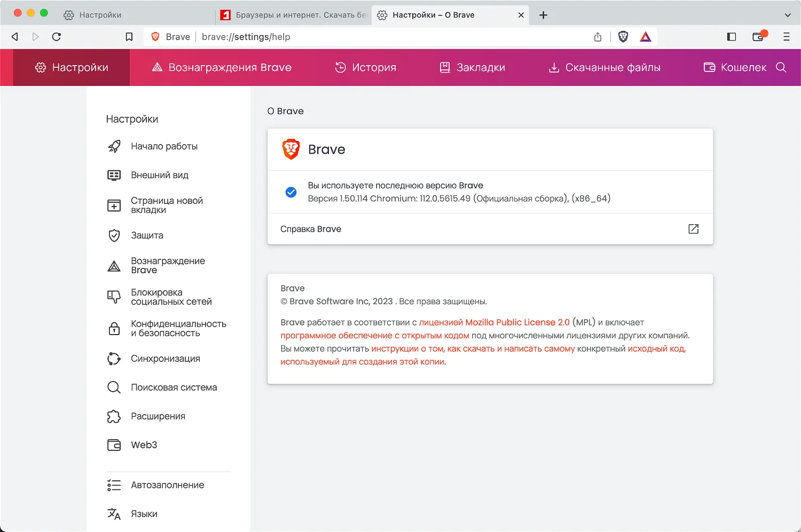Open Brave Rewards triangle icon in toolbar
The image size is (801, 532).
tap(646, 37)
